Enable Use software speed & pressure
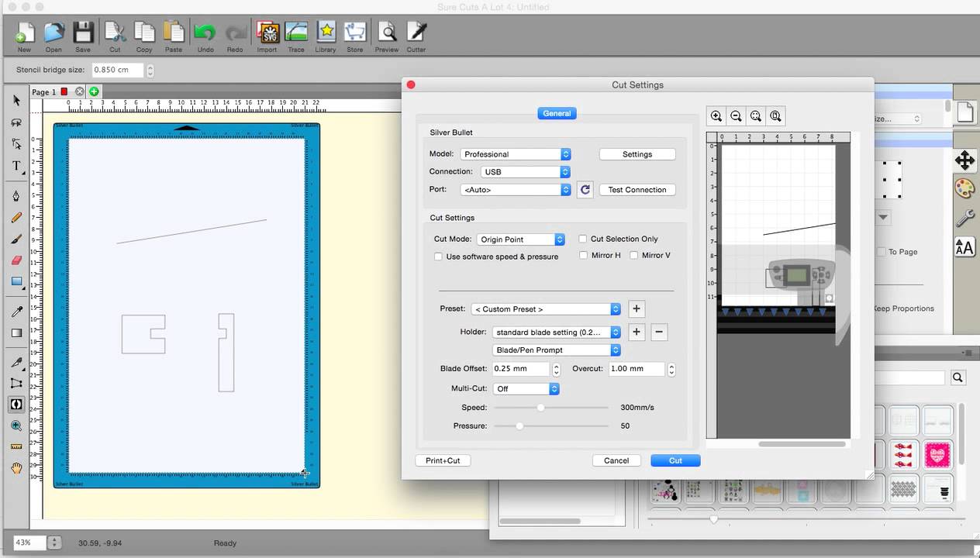Screen dimensions: 980x558 tap(439, 257)
